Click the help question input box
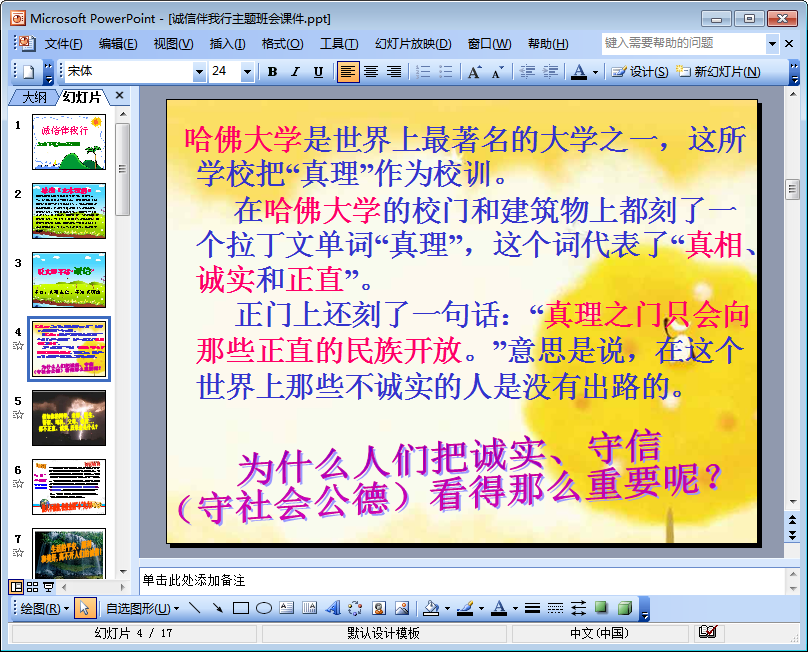808x652 pixels. (683, 43)
